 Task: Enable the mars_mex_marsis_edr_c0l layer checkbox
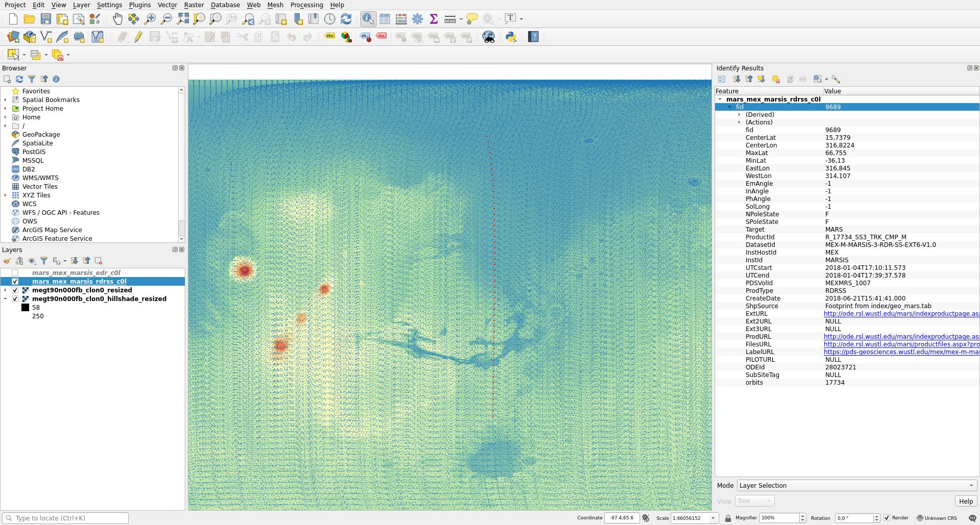15,273
